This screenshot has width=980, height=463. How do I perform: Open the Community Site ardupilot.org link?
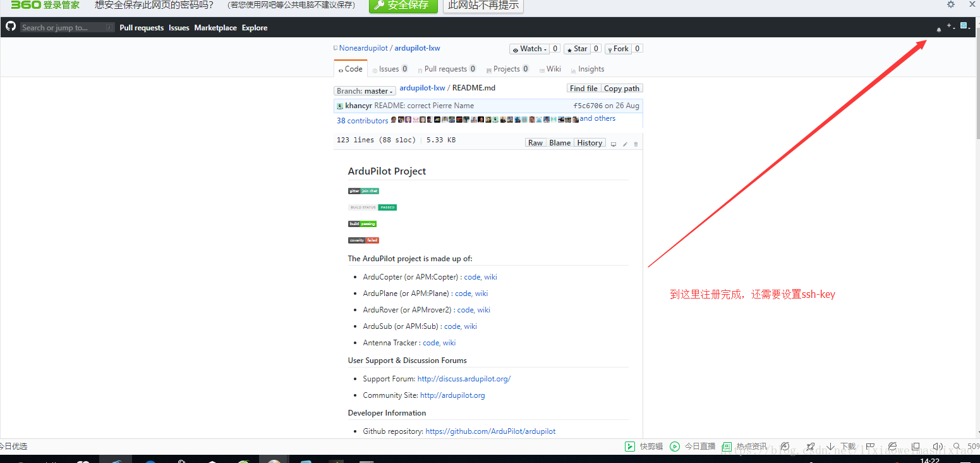tap(452, 395)
